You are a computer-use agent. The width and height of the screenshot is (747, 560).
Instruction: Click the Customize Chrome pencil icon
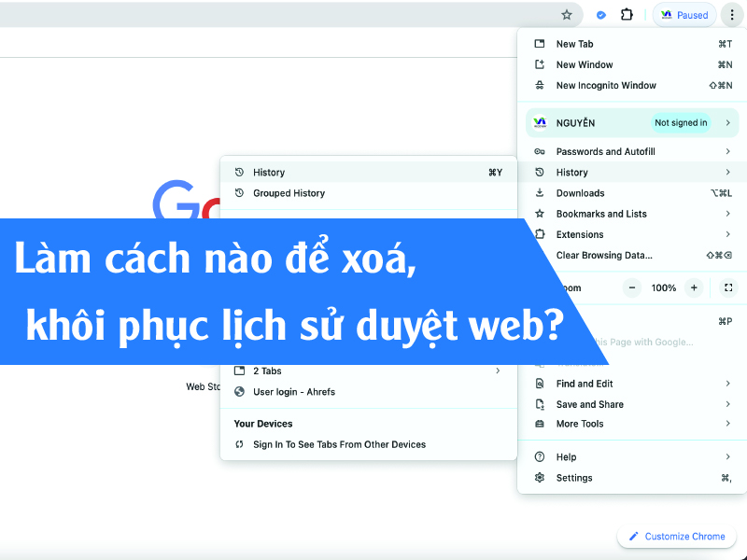[633, 536]
